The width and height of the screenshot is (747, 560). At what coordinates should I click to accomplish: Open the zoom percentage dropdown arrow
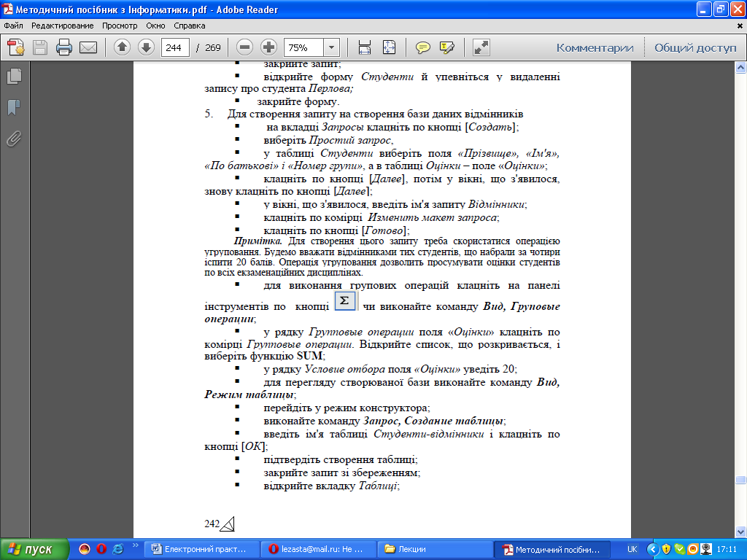pyautogui.click(x=332, y=47)
